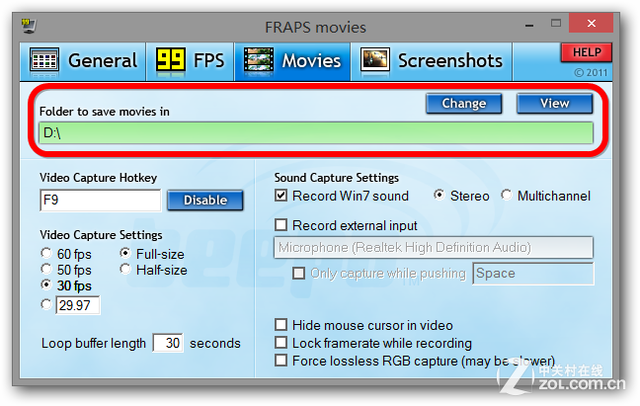The height and width of the screenshot is (406, 640).
Task: Enable Hide mouse cursor in video
Action: click(281, 325)
